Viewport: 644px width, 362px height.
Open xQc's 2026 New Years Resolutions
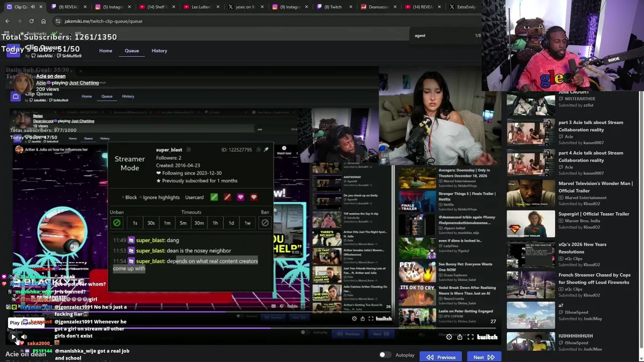582,248
